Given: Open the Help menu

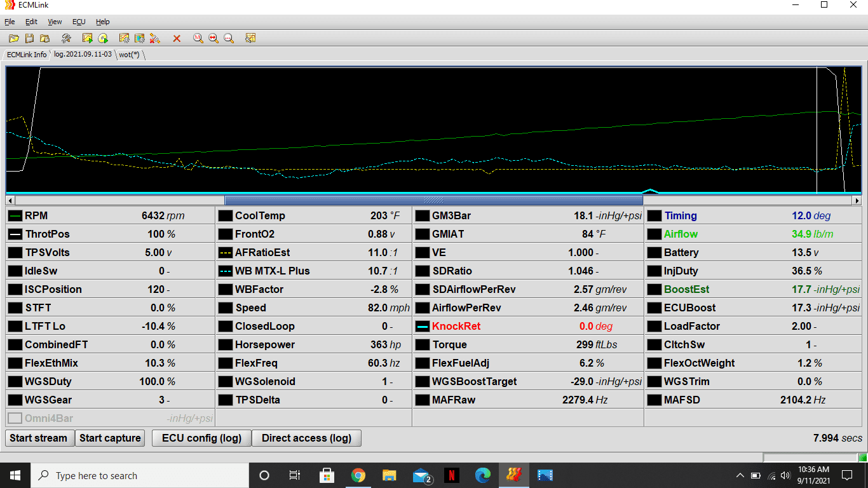Looking at the screenshot, I should [x=102, y=22].
